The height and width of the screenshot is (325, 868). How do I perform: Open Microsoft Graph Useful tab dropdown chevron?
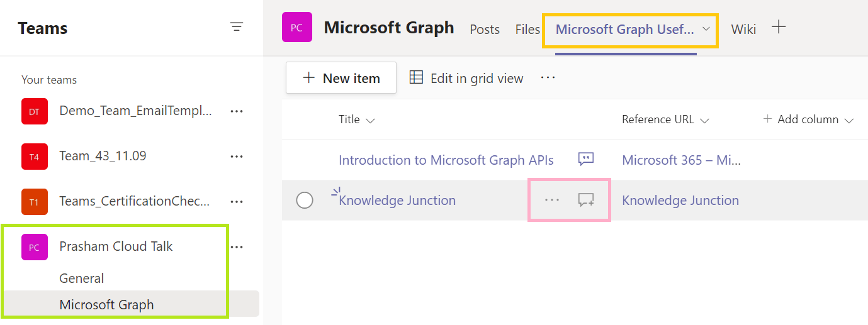point(706,29)
